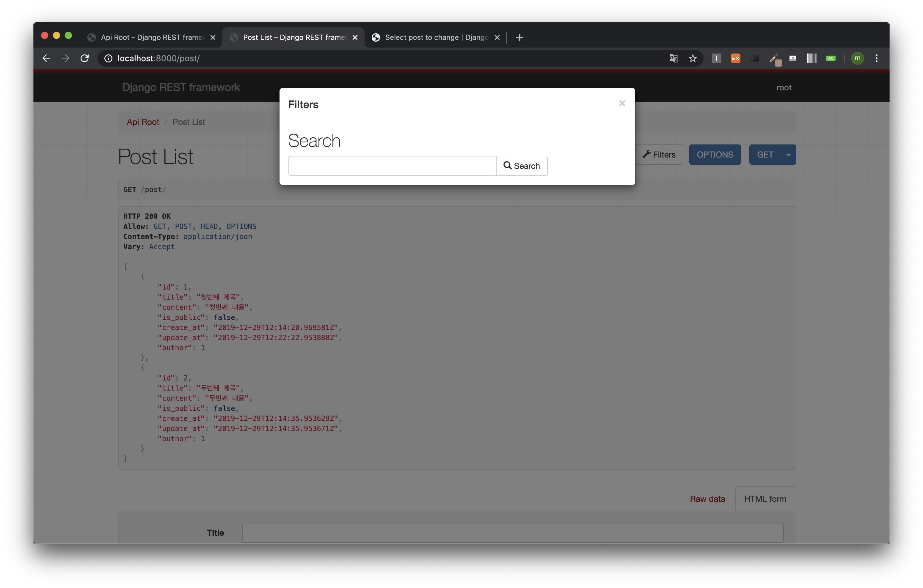Reload the current page

85,58
